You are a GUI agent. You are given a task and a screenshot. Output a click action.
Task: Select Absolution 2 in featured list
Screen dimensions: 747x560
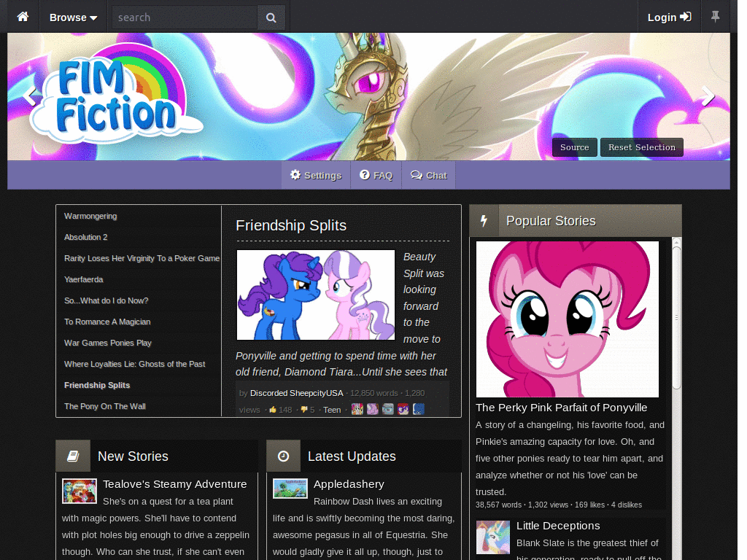(x=86, y=237)
